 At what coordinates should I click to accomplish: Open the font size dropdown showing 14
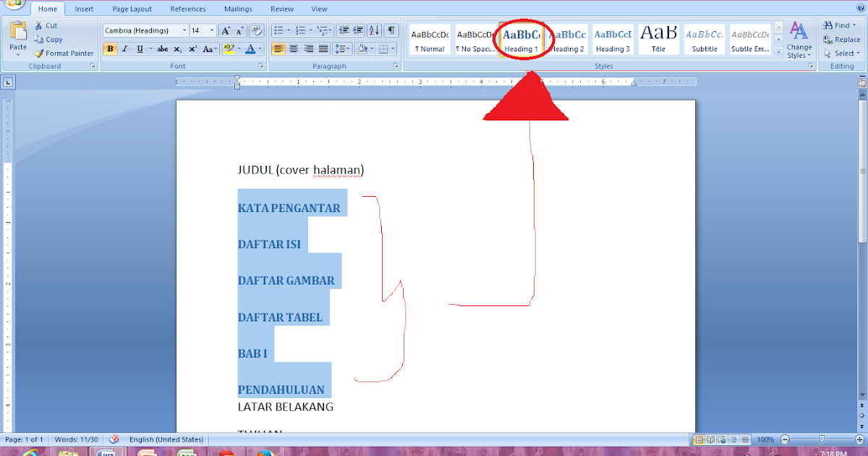coord(212,30)
